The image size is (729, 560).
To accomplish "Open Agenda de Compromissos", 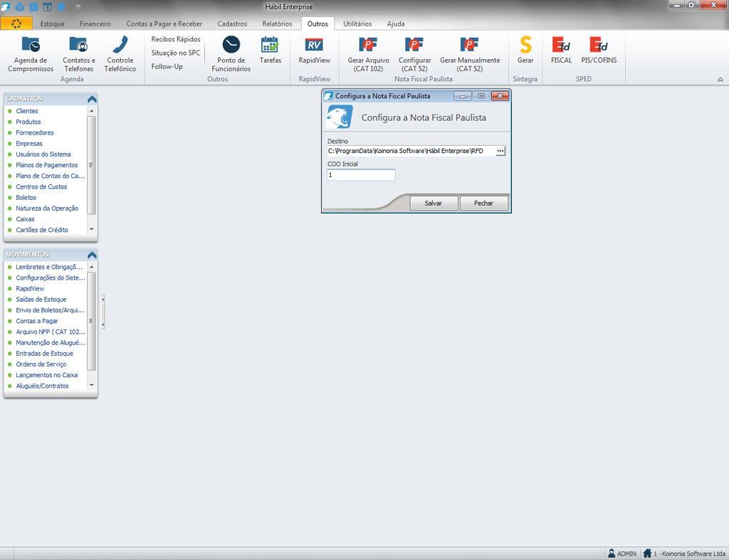I will tap(31, 54).
